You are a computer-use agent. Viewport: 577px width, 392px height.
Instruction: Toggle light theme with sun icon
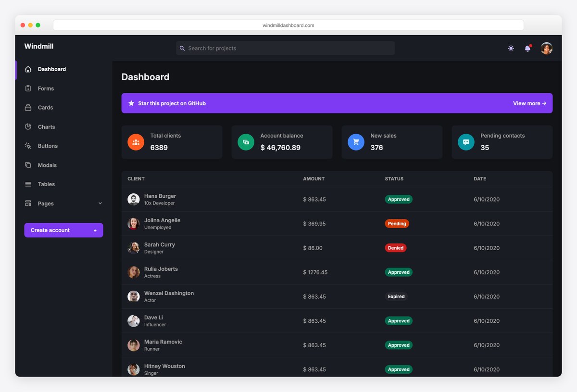[x=511, y=48]
